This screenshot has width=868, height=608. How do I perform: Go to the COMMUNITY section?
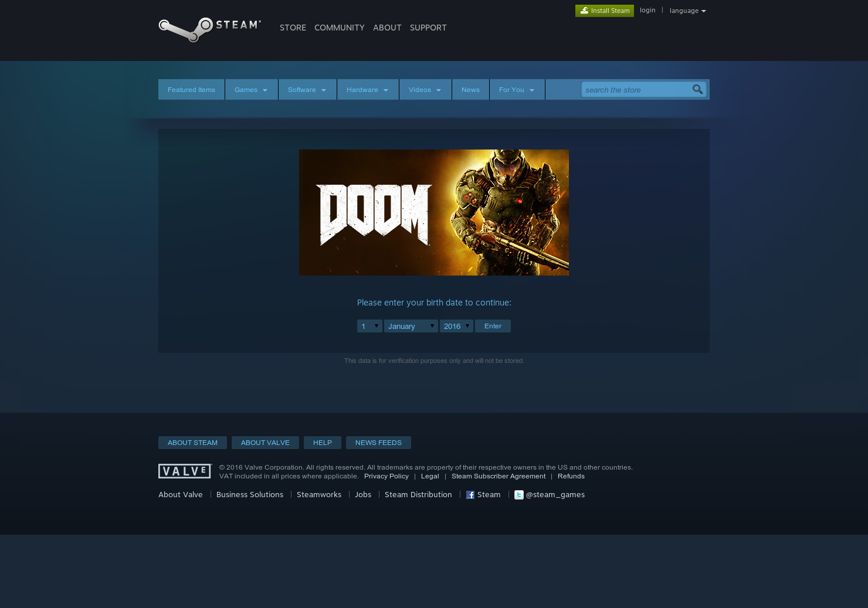point(340,28)
